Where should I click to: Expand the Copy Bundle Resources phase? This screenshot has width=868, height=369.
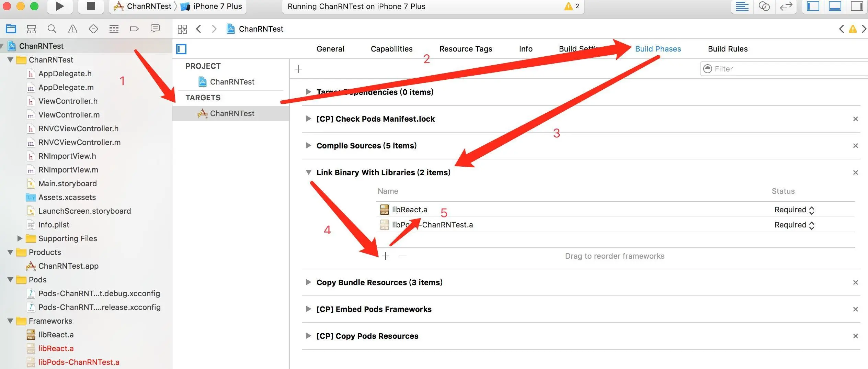pos(308,282)
